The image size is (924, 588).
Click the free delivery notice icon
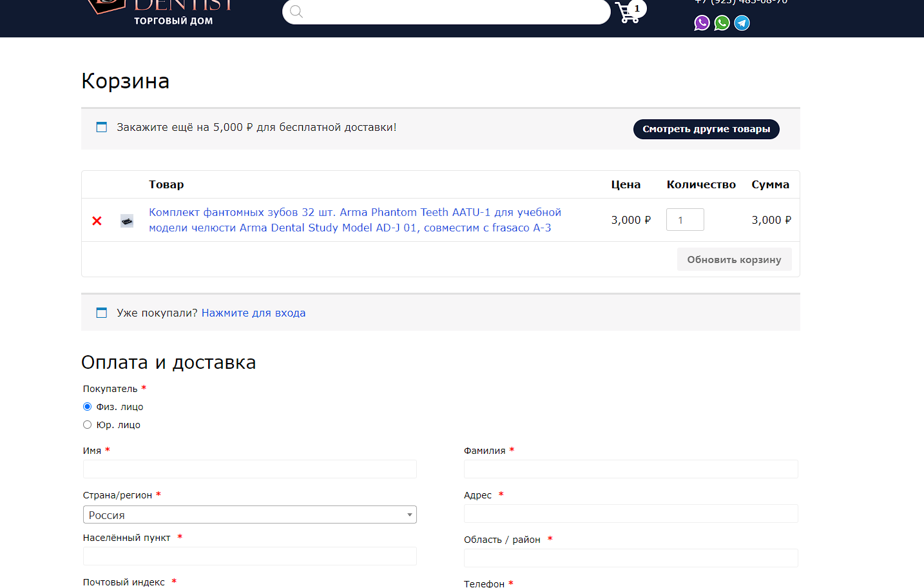101,127
